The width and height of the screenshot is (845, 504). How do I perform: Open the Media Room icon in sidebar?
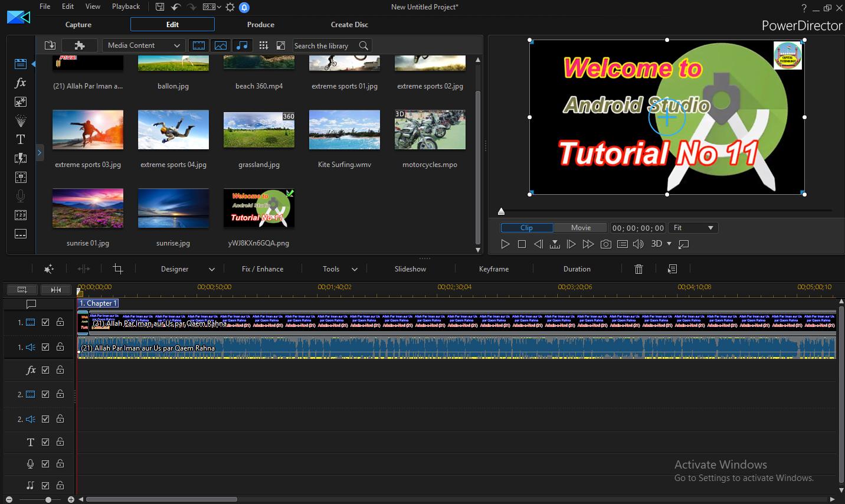click(21, 64)
